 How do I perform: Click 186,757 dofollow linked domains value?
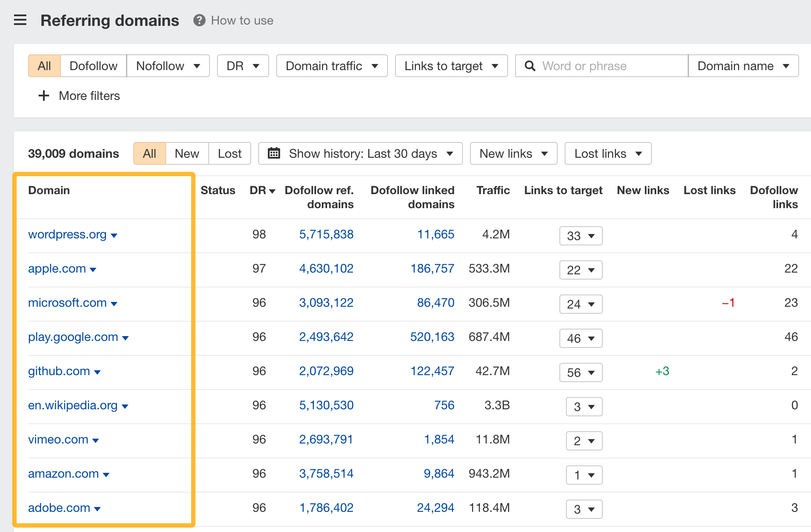pyautogui.click(x=432, y=269)
